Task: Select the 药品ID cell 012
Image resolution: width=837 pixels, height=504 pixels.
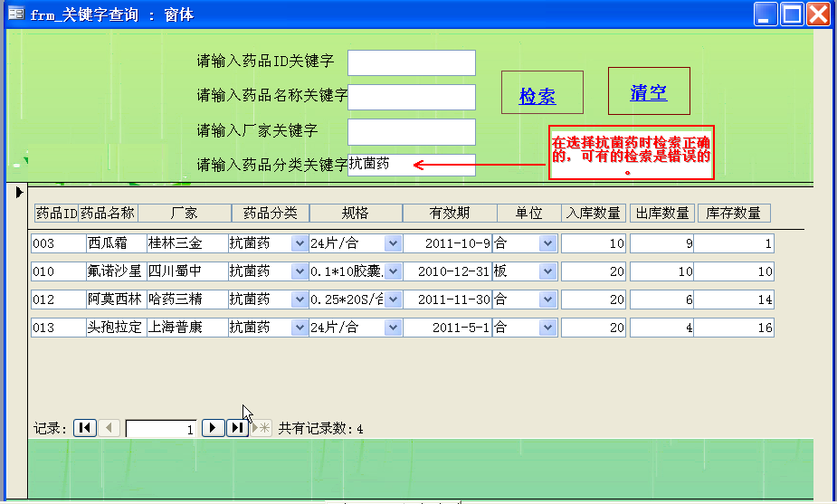Action: (x=58, y=300)
